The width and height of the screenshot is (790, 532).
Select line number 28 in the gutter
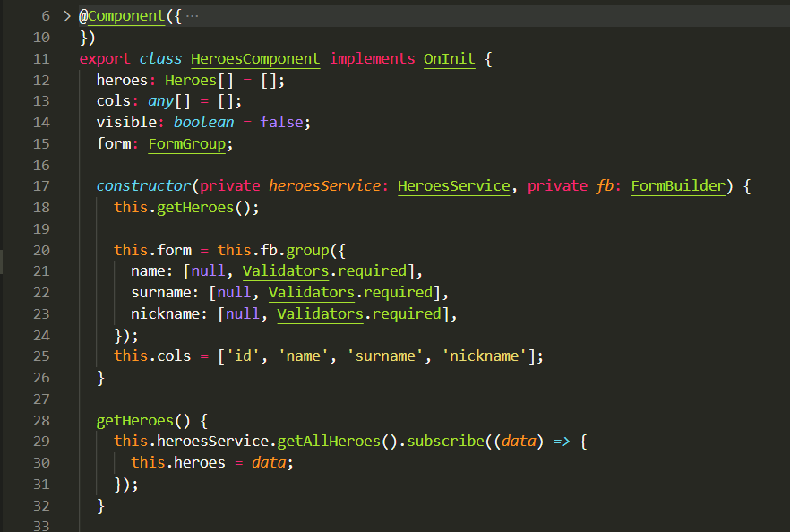tap(41, 421)
